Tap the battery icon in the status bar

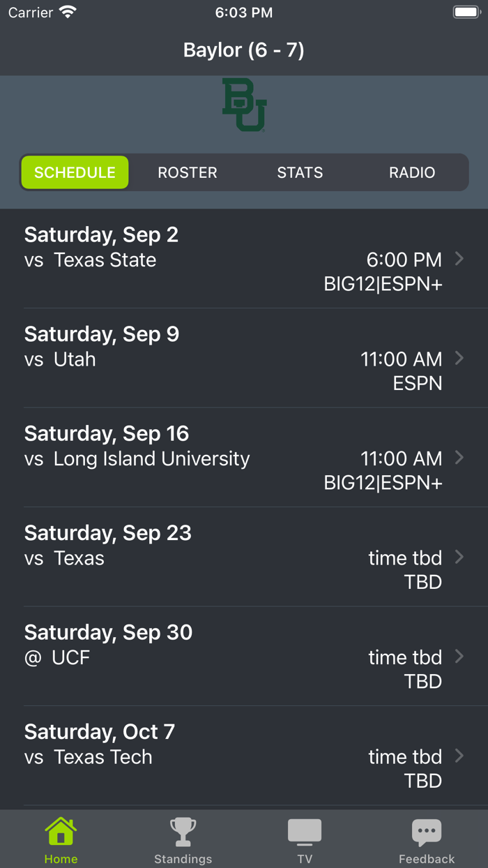tap(464, 11)
